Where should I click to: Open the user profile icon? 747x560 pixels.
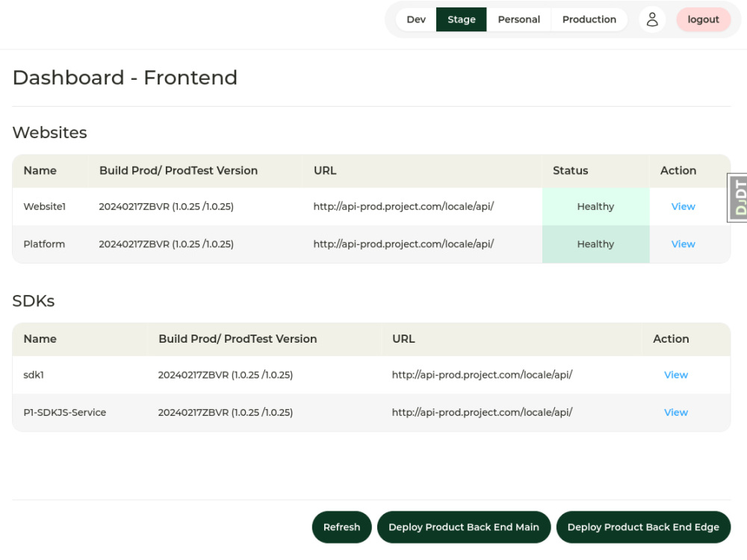coord(651,19)
